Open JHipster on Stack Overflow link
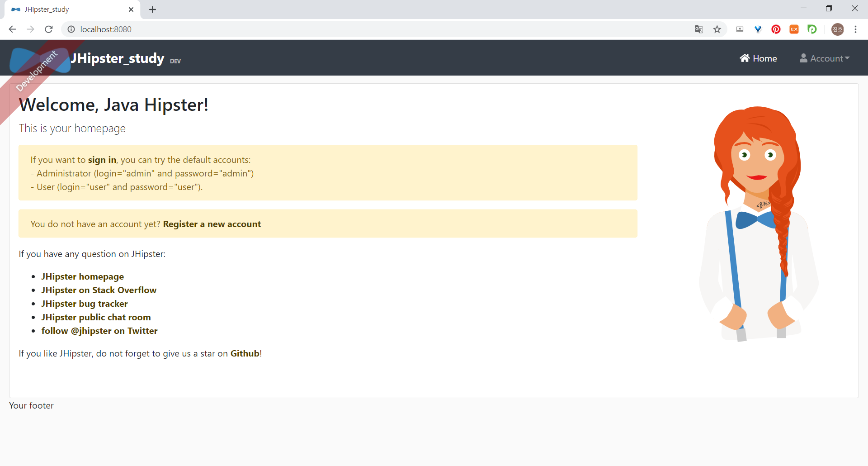Viewport: 868px width, 466px height. 99,290
